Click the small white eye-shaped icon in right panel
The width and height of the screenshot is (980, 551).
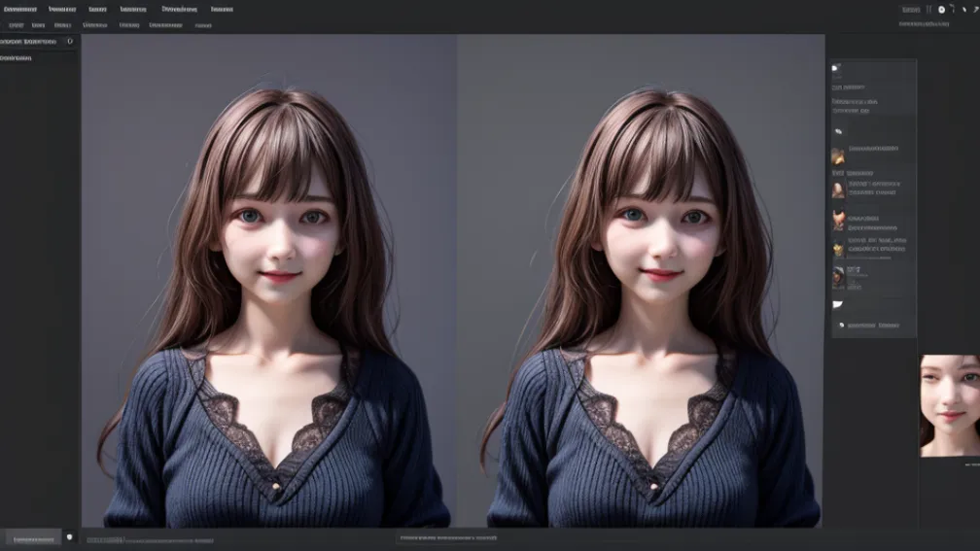click(838, 132)
